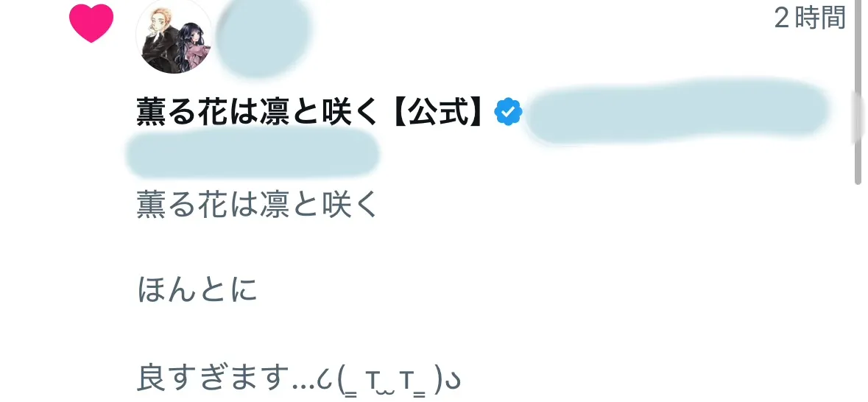Click the dark-haired girl in the avatar

191,49
